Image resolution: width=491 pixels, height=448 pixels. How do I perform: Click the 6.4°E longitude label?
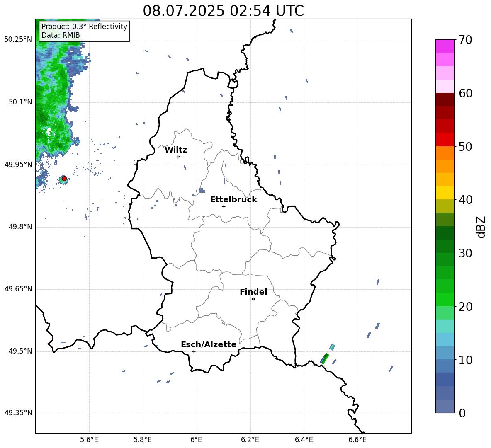point(304,440)
